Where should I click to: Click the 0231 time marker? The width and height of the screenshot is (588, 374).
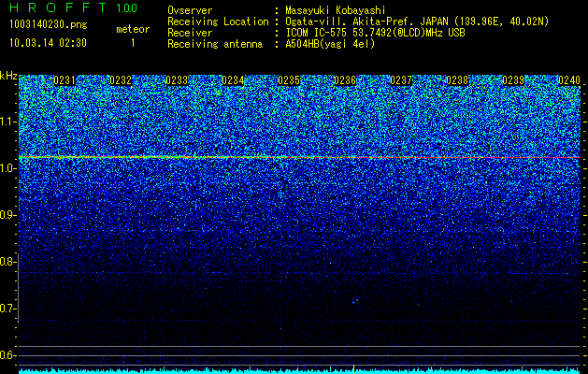click(65, 80)
